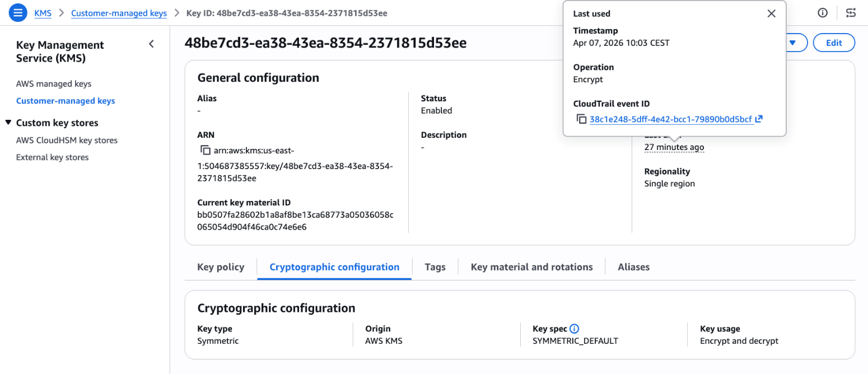Click the key ID page heading
The width and height of the screenshot is (868, 374).
[325, 43]
